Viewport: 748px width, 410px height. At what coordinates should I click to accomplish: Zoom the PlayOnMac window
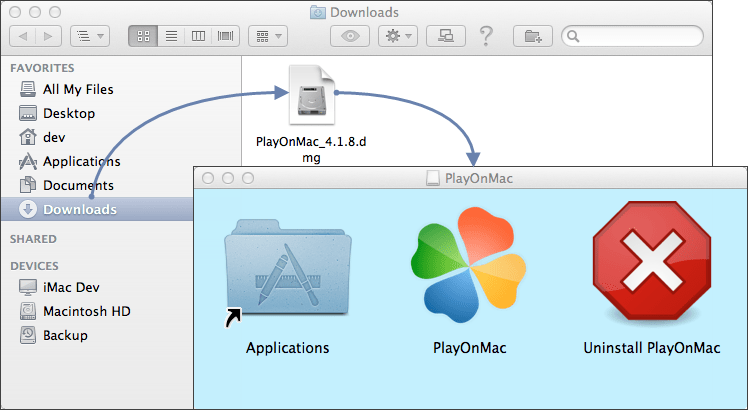[248, 178]
